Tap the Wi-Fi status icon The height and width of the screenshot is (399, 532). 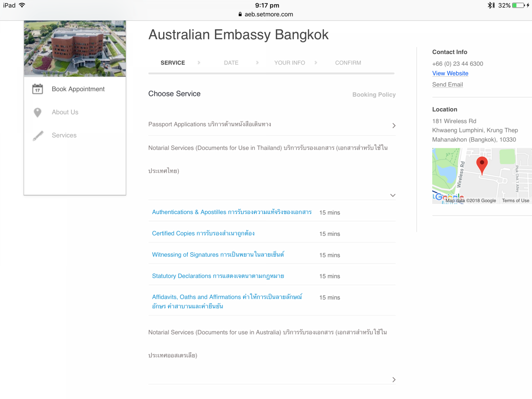point(22,5)
